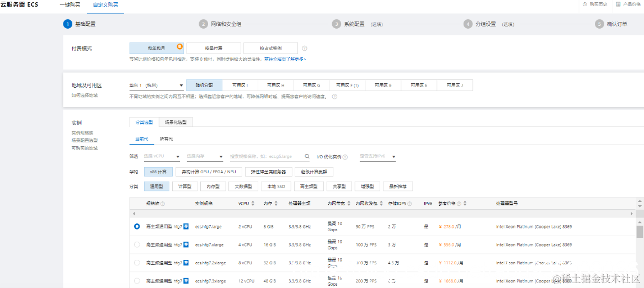Choose 抢占式实例 payment mode
644x288 pixels.
270,49
